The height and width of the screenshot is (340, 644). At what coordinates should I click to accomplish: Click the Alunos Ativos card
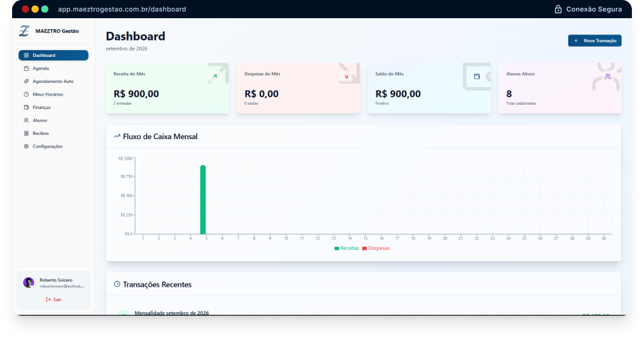point(560,88)
